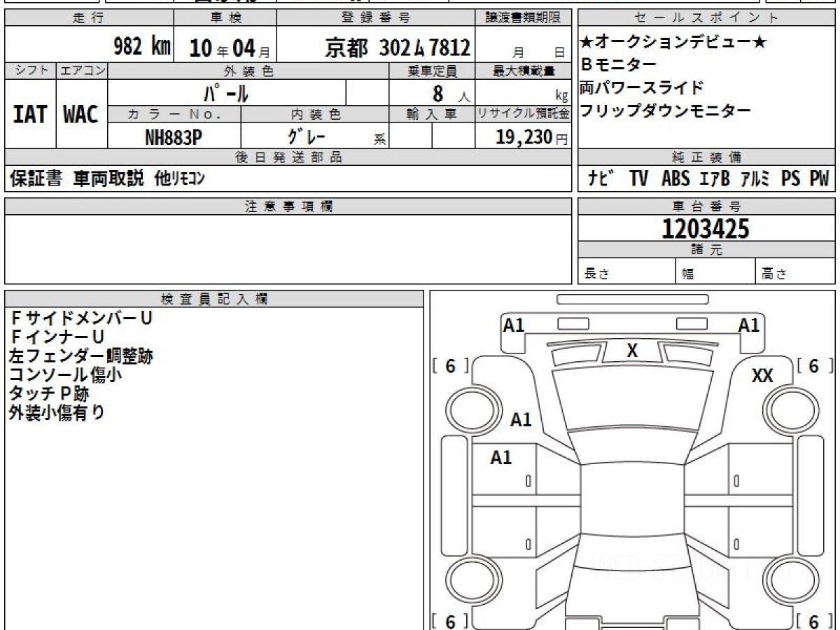840x630 pixels.
Task: Click the A1 mark on the front door panel
Action: pos(500,458)
